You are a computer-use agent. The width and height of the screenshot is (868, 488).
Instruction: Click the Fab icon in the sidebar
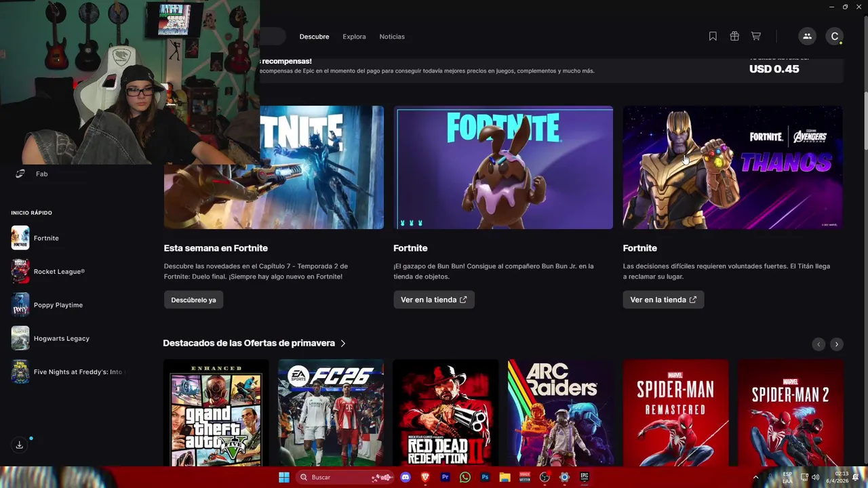tap(20, 174)
